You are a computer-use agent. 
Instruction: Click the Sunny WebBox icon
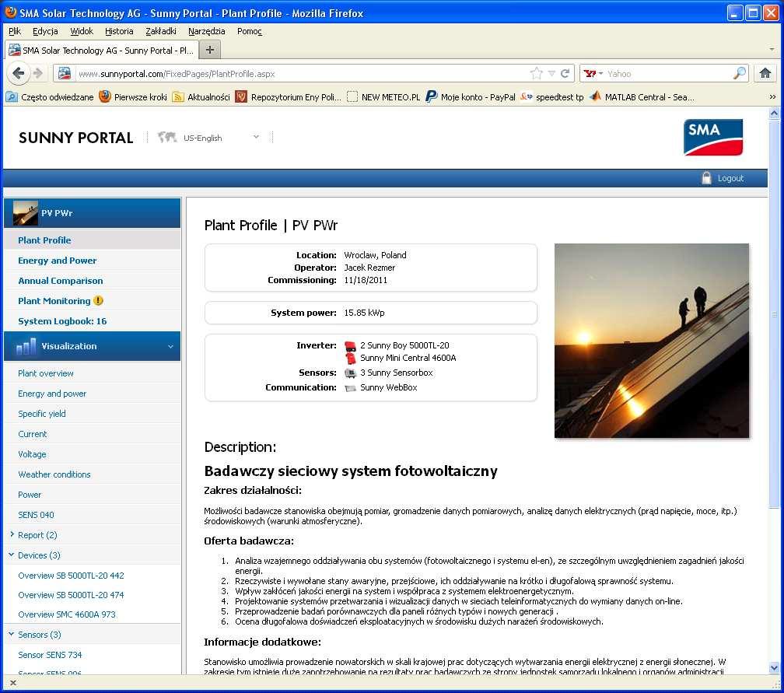tap(351, 388)
